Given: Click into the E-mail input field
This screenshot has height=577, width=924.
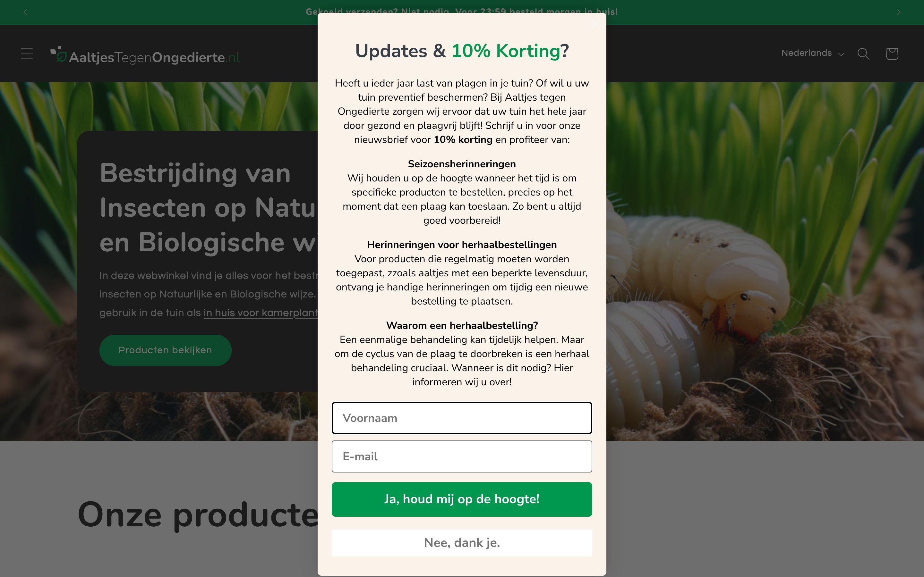Looking at the screenshot, I should [x=462, y=456].
